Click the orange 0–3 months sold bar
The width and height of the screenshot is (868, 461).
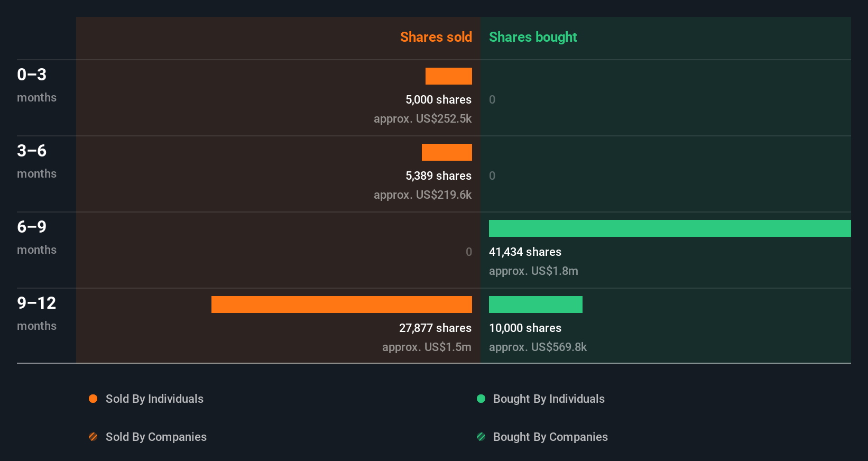449,76
